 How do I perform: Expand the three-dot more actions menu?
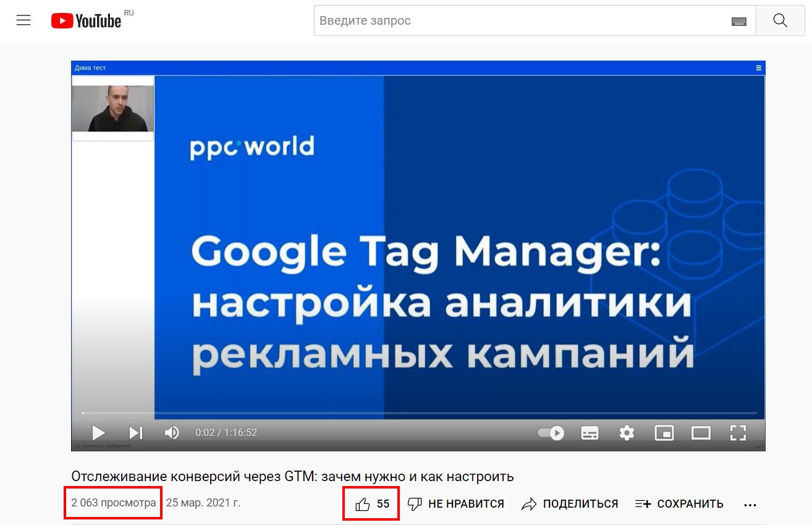750,505
